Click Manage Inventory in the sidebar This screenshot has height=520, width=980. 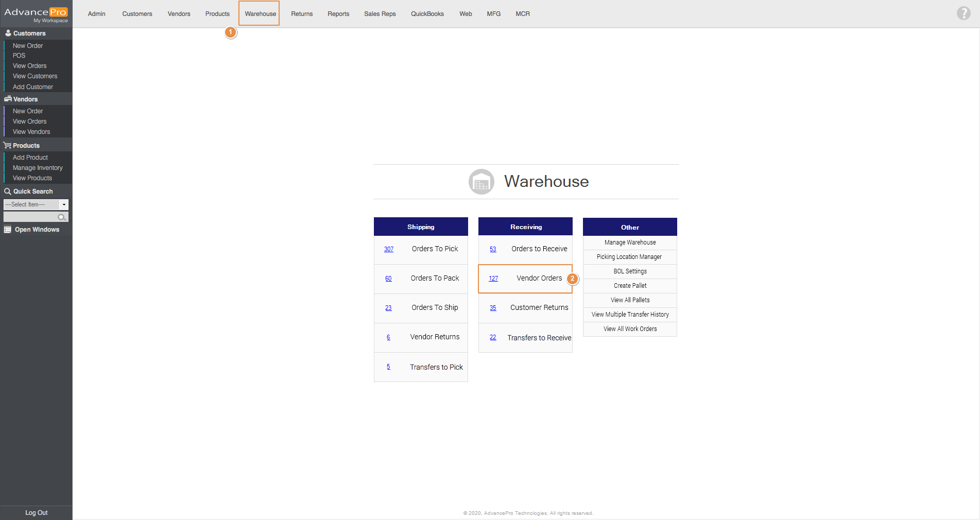pos(38,168)
